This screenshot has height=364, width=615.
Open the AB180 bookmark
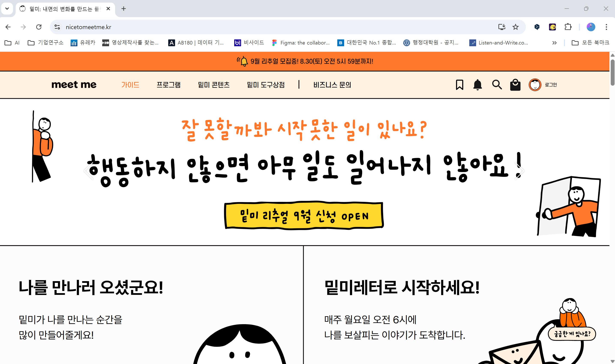[196, 43]
